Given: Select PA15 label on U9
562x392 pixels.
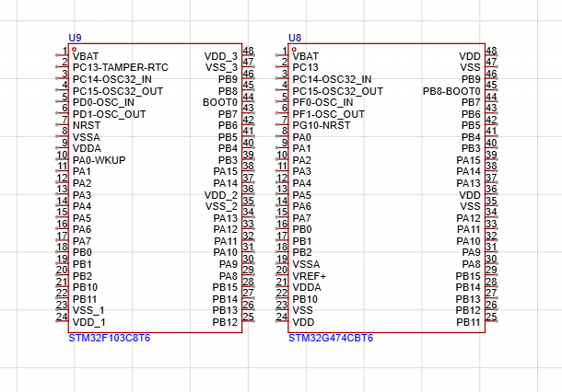Looking at the screenshot, I should pyautogui.click(x=226, y=171).
